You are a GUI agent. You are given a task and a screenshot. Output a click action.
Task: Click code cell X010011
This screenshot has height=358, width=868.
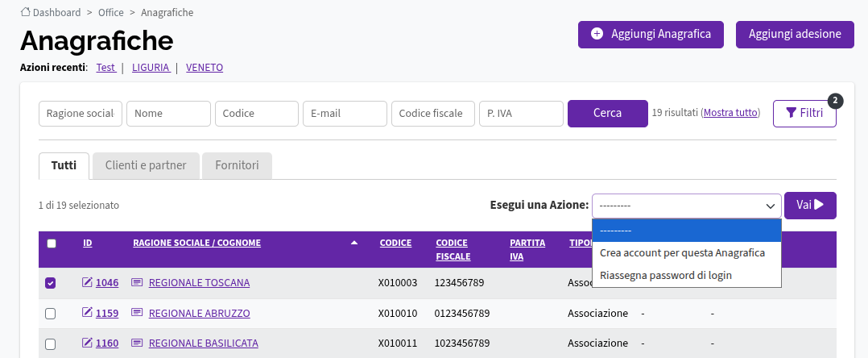(398, 343)
